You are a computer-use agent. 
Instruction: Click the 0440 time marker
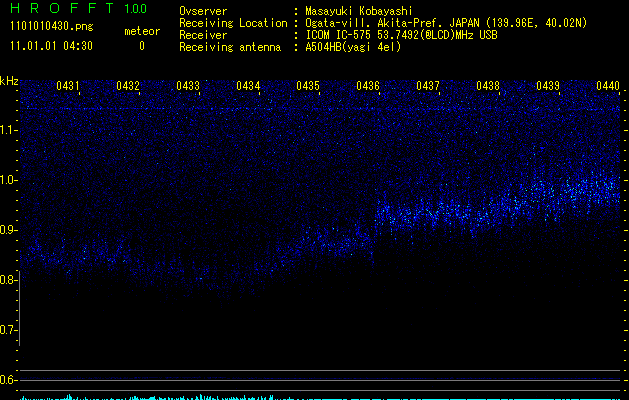pyautogui.click(x=607, y=87)
